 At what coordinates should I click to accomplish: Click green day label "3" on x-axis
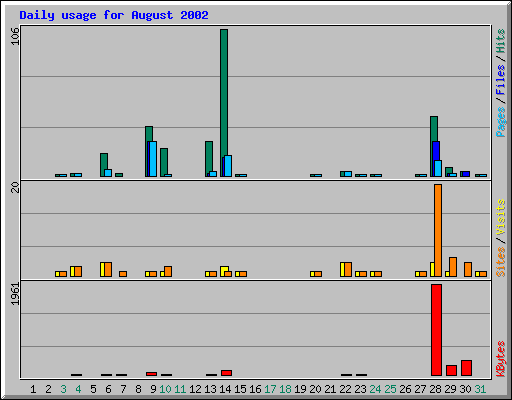click(63, 389)
